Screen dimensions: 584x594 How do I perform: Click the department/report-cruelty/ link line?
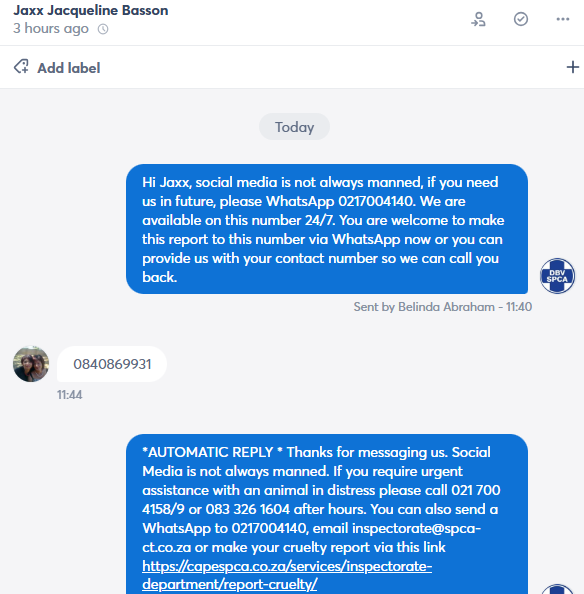(x=230, y=584)
